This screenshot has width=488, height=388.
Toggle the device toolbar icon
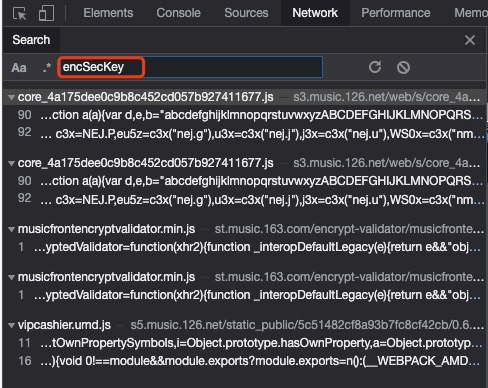coord(46,13)
